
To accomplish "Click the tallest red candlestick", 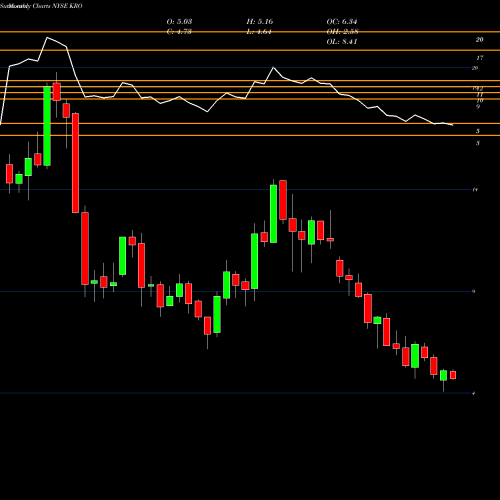I will [x=76, y=163].
